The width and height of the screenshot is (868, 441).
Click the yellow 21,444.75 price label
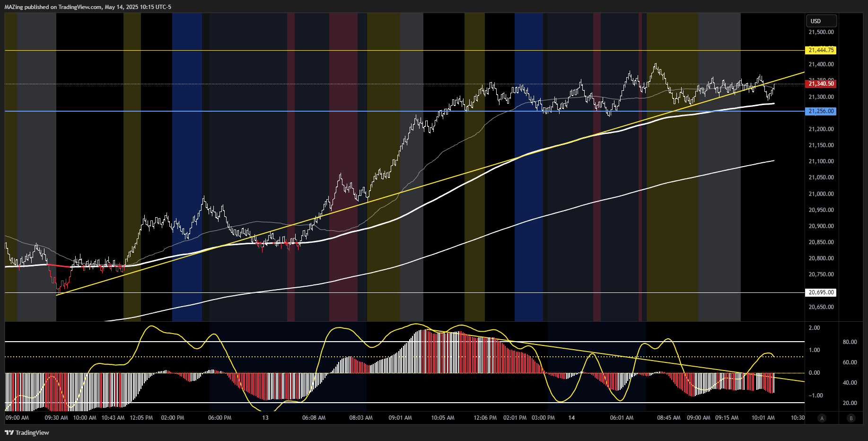pyautogui.click(x=821, y=50)
